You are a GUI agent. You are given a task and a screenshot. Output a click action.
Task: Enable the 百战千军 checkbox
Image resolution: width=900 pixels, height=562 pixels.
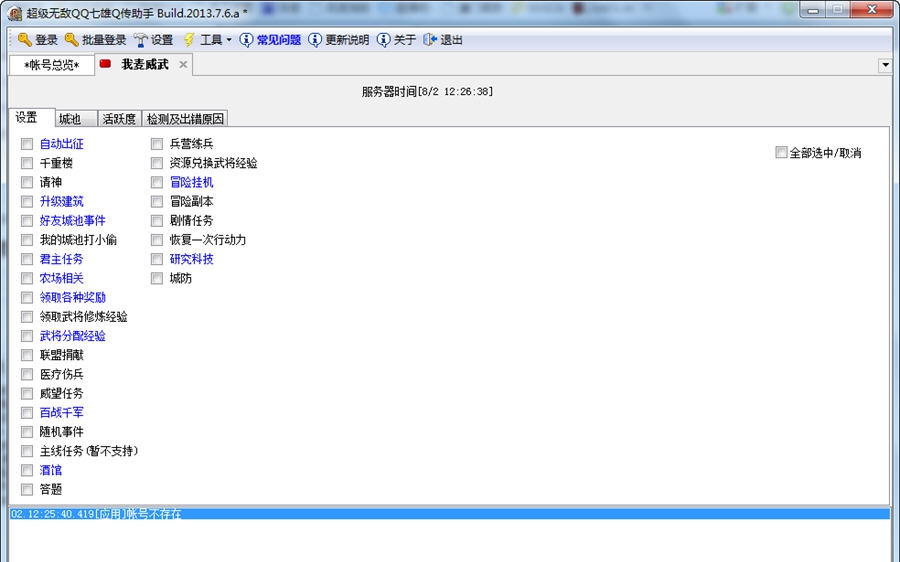(x=27, y=413)
